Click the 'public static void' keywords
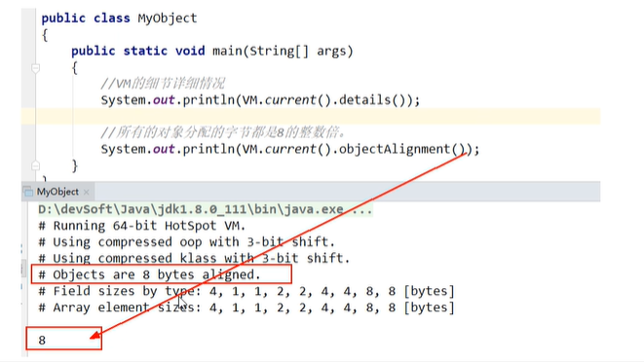The height and width of the screenshot is (362, 644). click(138, 52)
